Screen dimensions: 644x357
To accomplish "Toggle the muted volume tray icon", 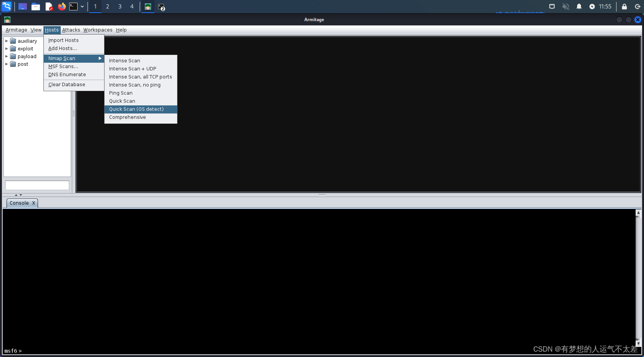I will pos(566,7).
